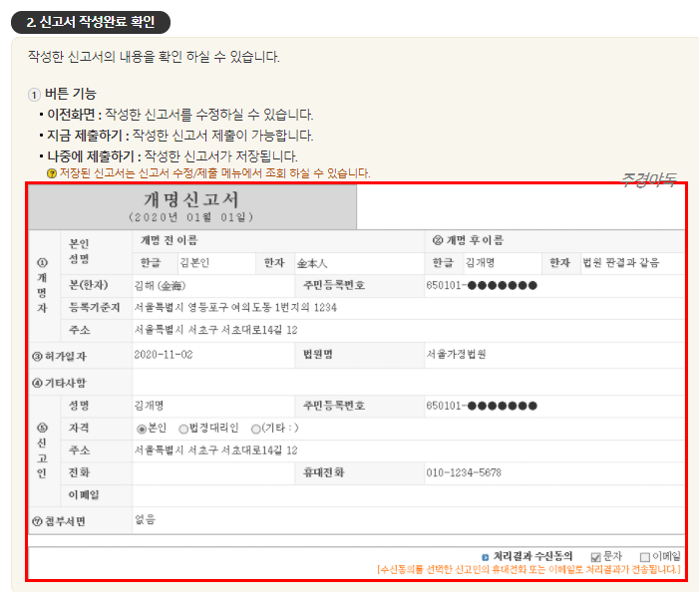Image resolution: width=700 pixels, height=593 pixels.
Task: Click the mobile number 010-1234-5678
Action: coord(464,473)
